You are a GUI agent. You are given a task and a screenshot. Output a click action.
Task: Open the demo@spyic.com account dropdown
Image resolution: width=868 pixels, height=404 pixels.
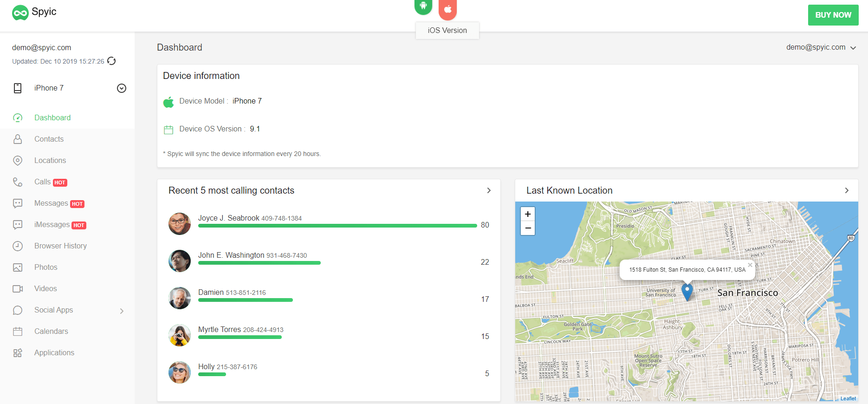(821, 47)
